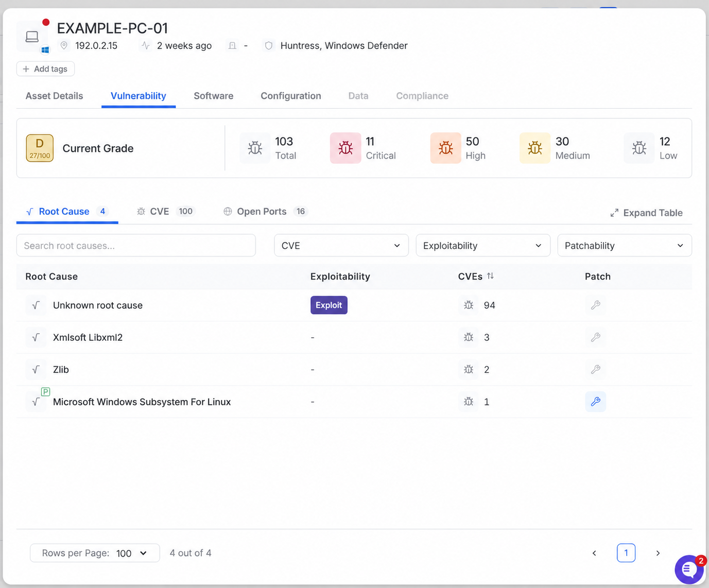Change Rows per Page dropdown
This screenshot has height=588, width=709.
[95, 553]
